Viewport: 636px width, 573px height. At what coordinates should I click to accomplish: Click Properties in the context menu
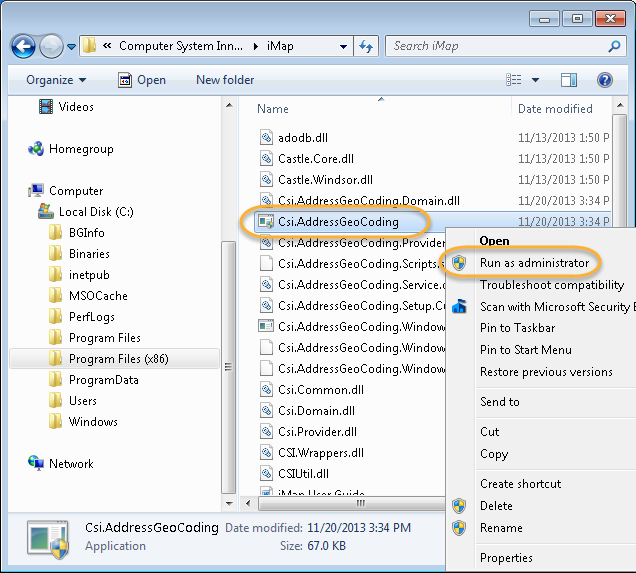(506, 558)
